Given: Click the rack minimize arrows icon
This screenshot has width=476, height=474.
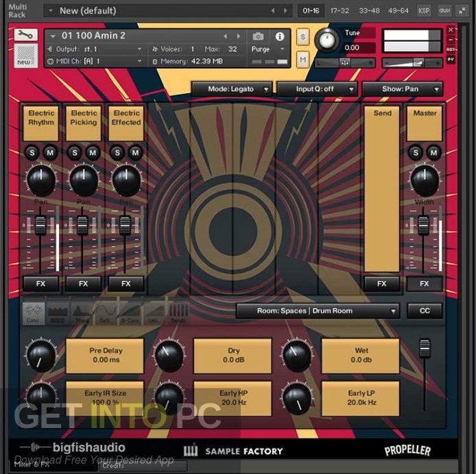Looking at the screenshot, I should pos(462,11).
